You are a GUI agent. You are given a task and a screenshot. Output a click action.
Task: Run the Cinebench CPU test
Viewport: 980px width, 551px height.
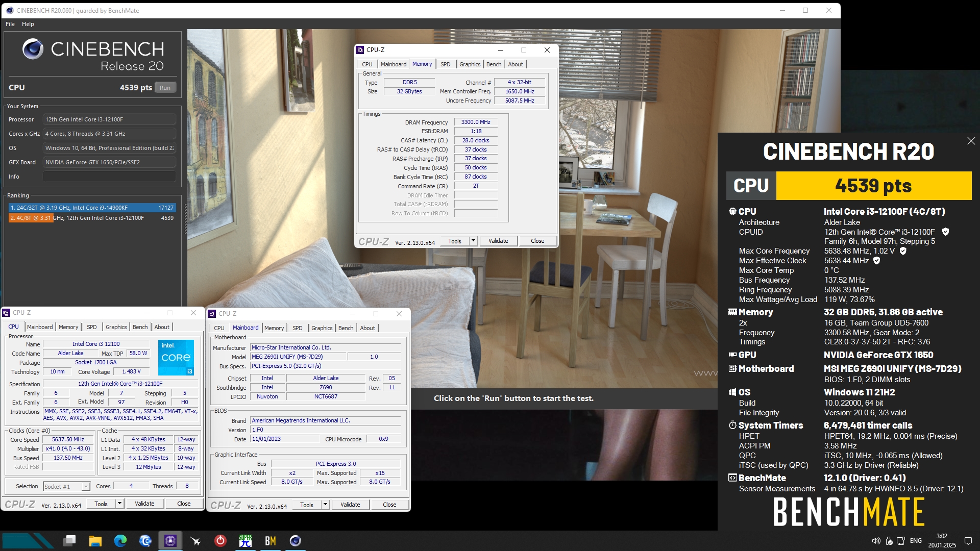click(x=165, y=88)
